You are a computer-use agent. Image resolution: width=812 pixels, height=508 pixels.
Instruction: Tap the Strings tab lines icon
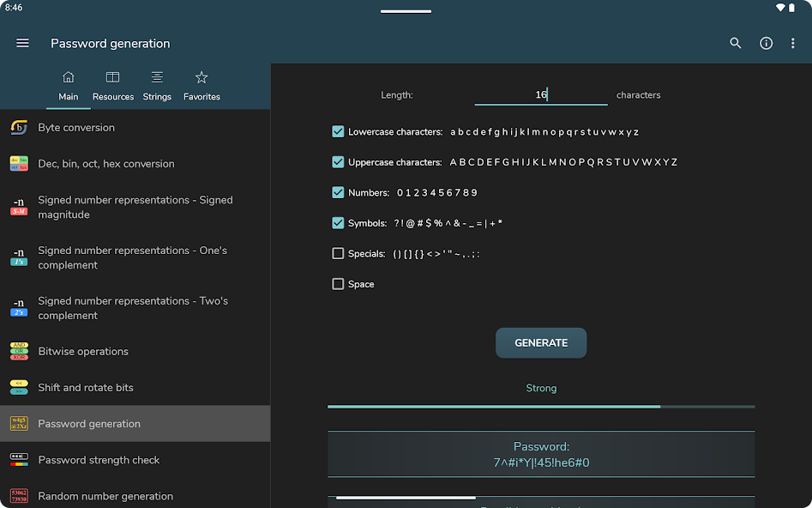[157, 77]
